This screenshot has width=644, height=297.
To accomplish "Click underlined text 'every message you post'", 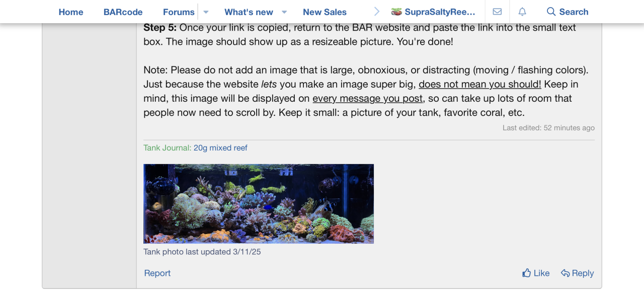I will tap(367, 98).
